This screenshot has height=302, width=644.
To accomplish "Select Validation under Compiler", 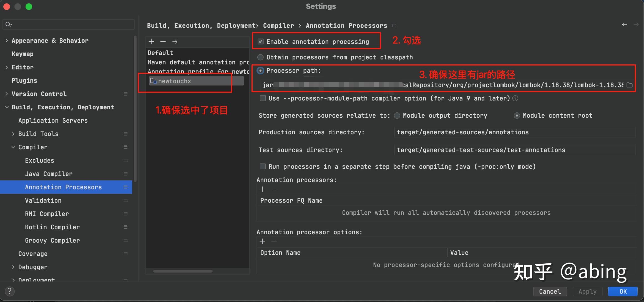I will (x=43, y=200).
